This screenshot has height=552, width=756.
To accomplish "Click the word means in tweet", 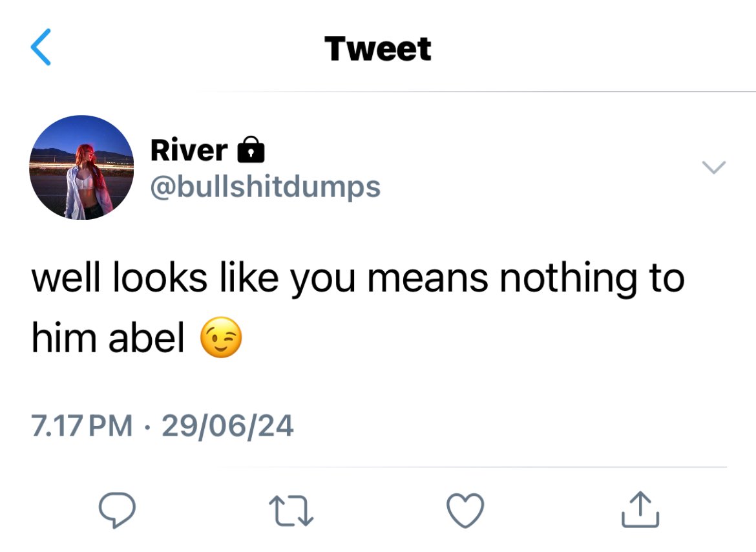I will [x=428, y=280].
